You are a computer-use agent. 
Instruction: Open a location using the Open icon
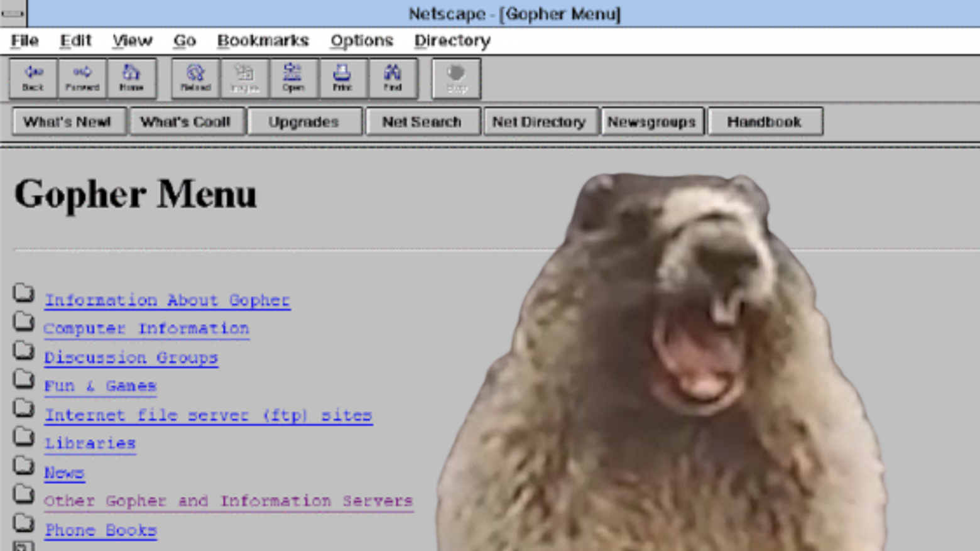coord(293,77)
